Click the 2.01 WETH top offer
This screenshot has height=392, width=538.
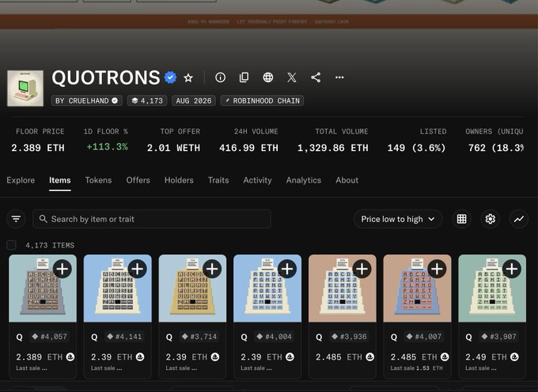coord(173,148)
